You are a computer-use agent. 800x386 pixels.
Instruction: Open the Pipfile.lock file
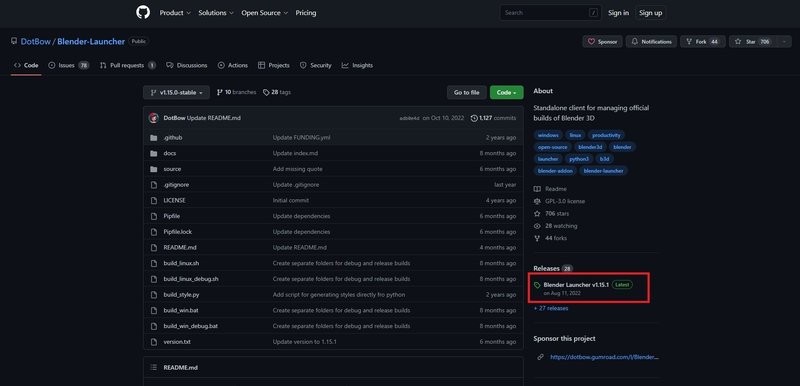point(178,231)
